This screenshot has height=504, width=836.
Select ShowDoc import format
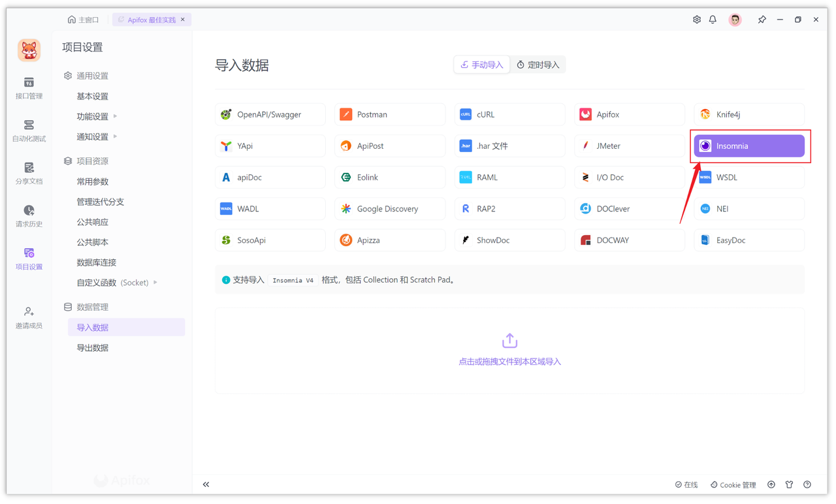pos(510,240)
